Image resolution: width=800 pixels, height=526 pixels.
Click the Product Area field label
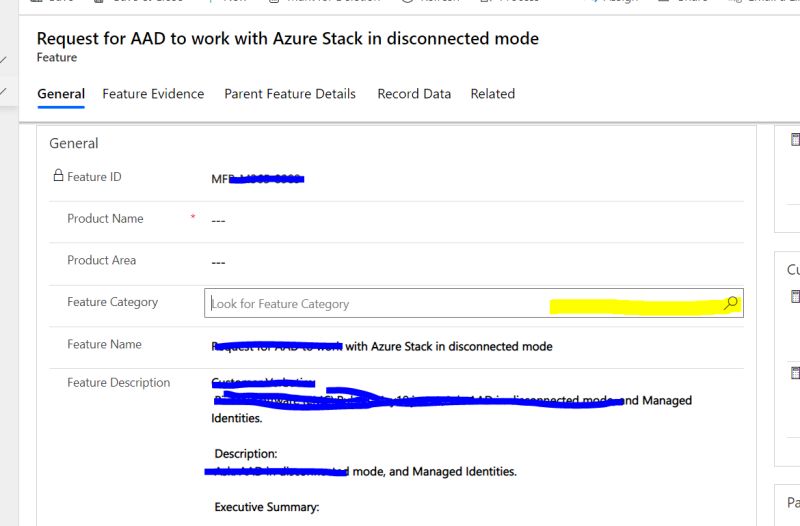[x=102, y=260]
